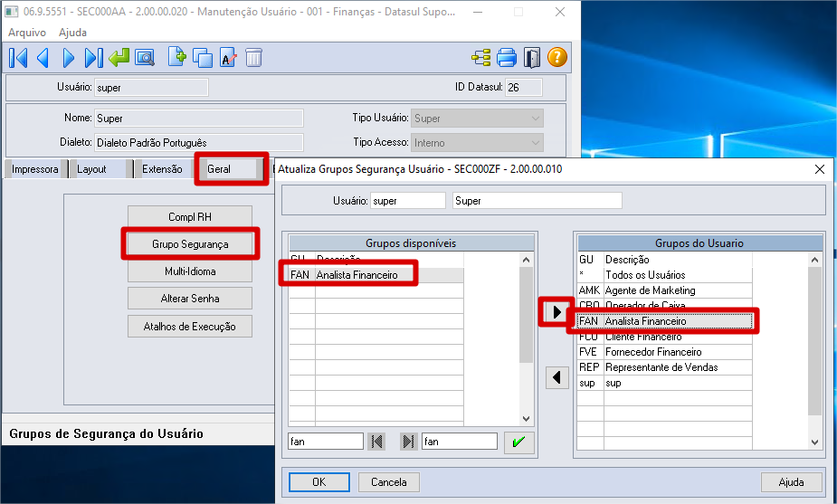Click printer toolbar icon

(x=507, y=58)
